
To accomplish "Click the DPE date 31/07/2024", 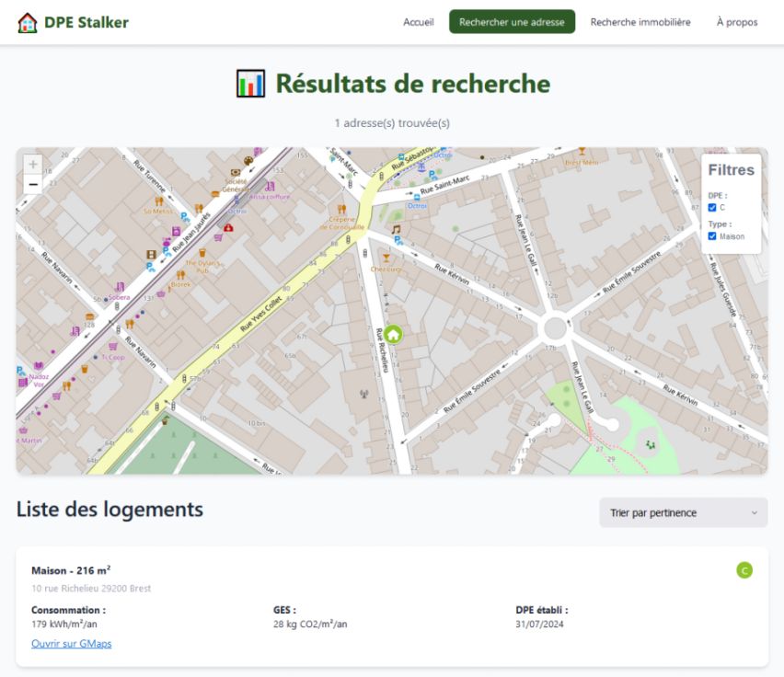I will coord(539,624).
